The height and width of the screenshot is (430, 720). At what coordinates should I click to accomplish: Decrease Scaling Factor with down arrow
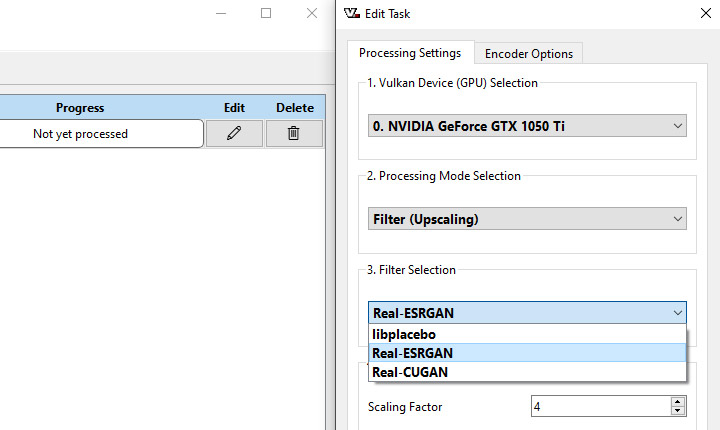678,411
